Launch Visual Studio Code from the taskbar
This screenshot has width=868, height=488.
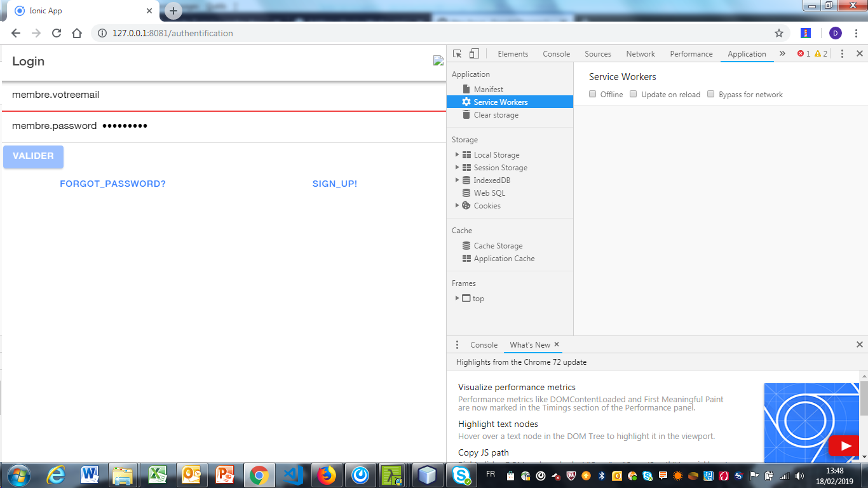pos(293,474)
